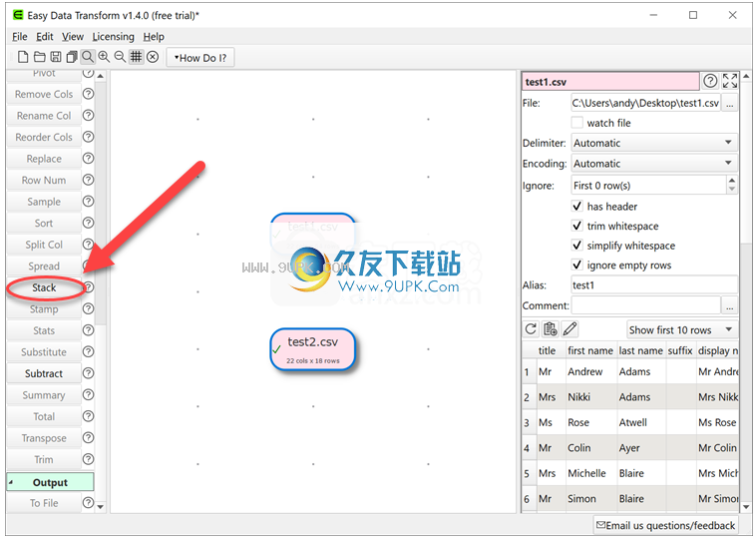Click the Split Col transform button

44,245
